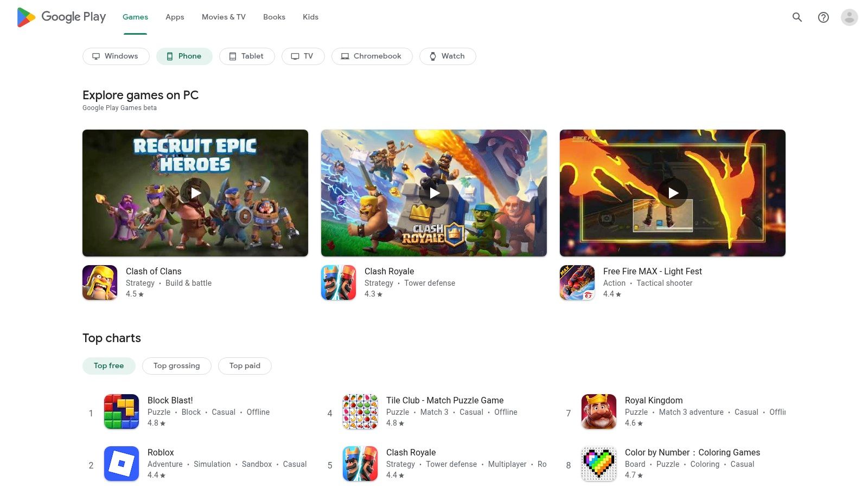Play the Free Fire MAX Light Fest trailer
This screenshot has height=488, width=868.
pyautogui.click(x=673, y=192)
